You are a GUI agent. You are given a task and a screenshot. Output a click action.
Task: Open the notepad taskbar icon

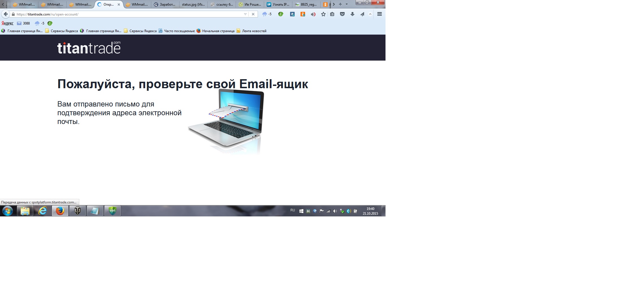(x=95, y=211)
